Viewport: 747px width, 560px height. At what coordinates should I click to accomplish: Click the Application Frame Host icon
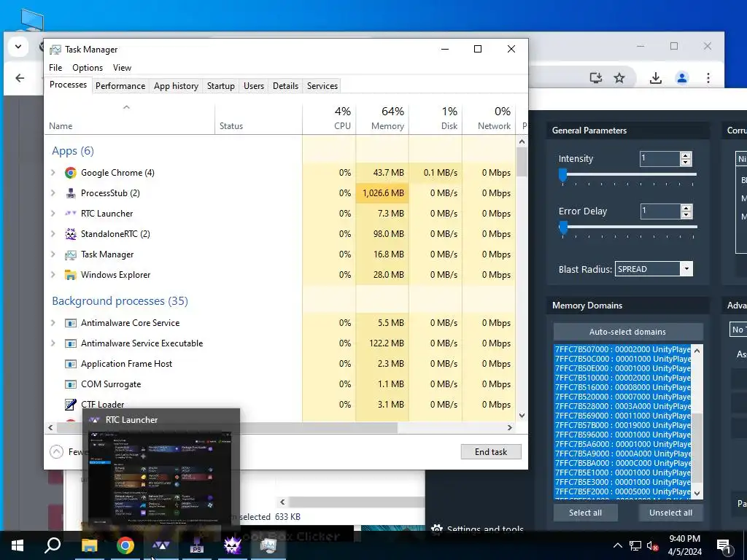[x=71, y=364]
